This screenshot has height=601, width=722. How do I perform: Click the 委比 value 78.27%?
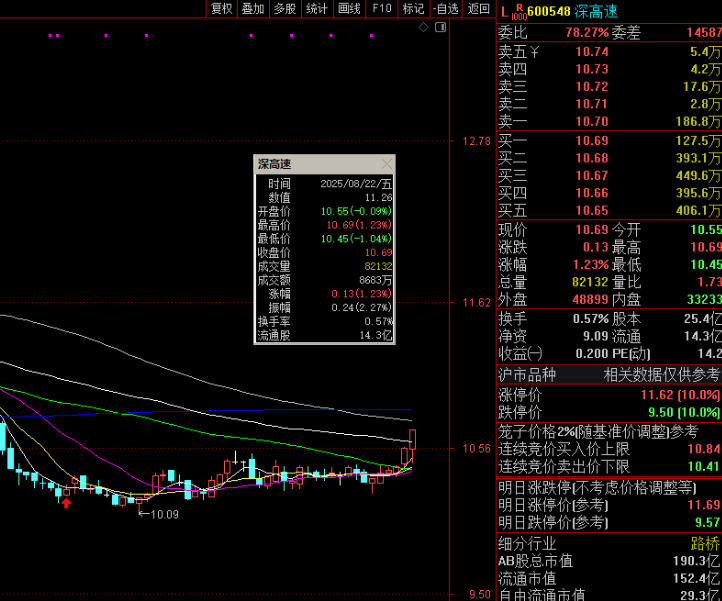pyautogui.click(x=587, y=32)
